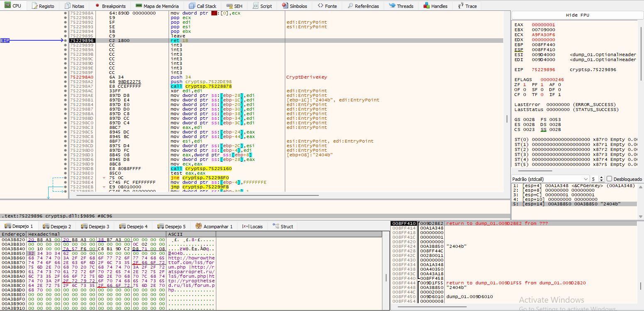Select the CryptDeriveKey comment in disassembly
This screenshot has height=311, width=644.
[x=306, y=77]
